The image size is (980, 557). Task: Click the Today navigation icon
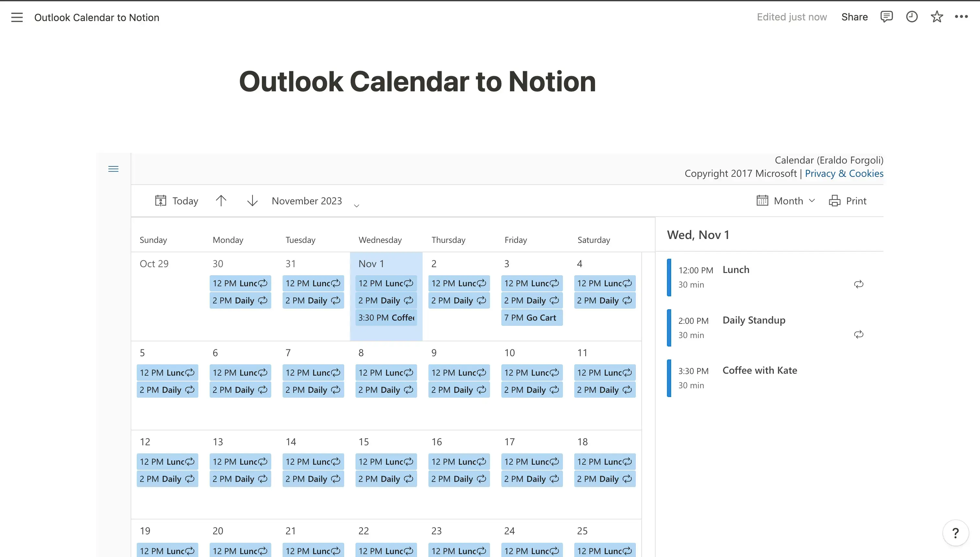click(161, 200)
